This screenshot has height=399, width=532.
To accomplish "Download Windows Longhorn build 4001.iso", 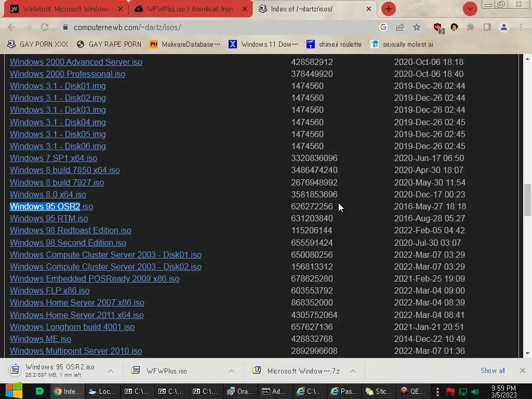I will pos(72,327).
